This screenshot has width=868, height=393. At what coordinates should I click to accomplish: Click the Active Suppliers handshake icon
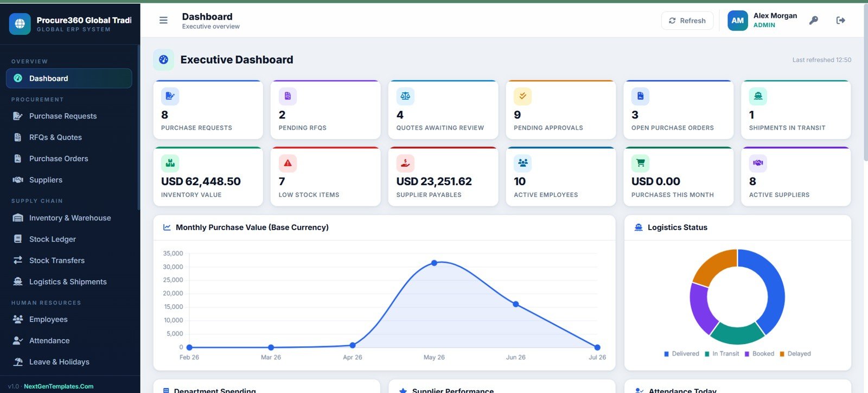pyautogui.click(x=758, y=163)
